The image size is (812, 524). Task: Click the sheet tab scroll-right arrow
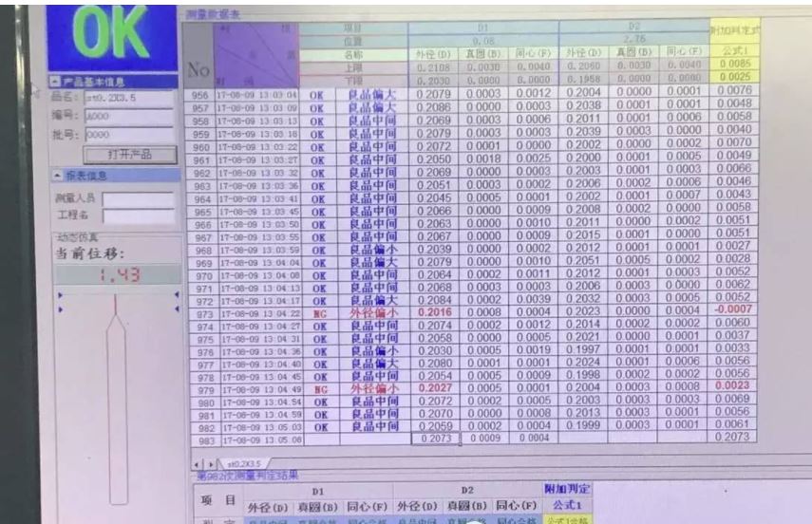click(x=211, y=464)
